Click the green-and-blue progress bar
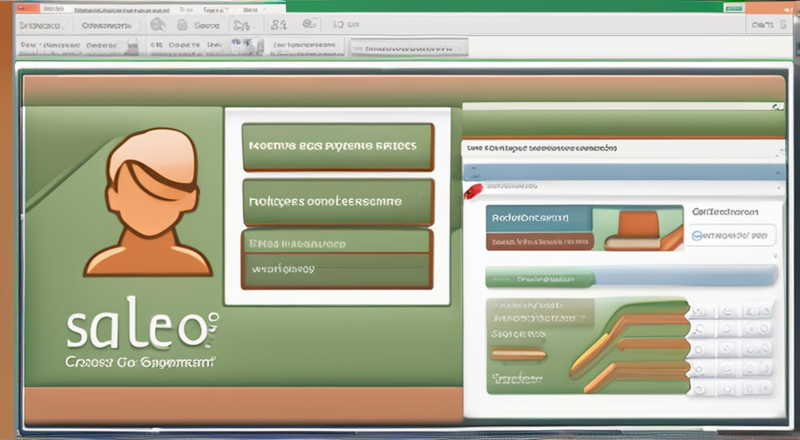800x440 pixels. point(631,278)
